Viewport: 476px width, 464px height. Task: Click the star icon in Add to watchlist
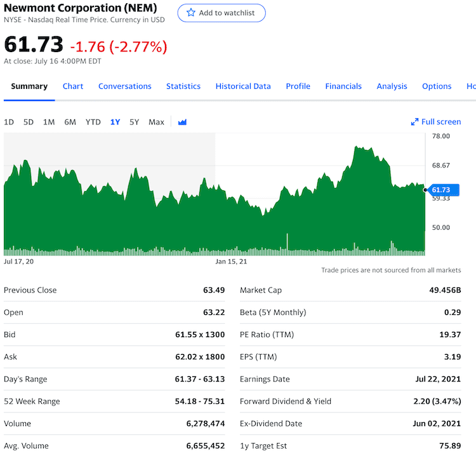tap(190, 13)
